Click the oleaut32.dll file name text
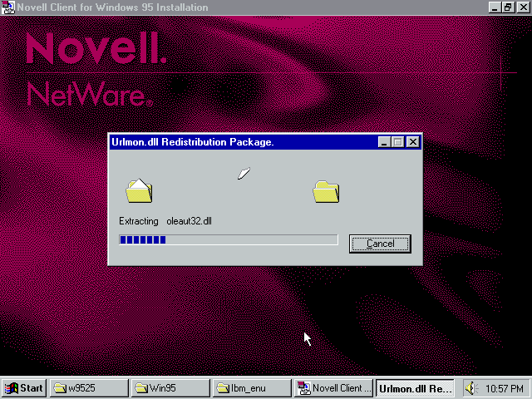This screenshot has height=399, width=532. 189,221
